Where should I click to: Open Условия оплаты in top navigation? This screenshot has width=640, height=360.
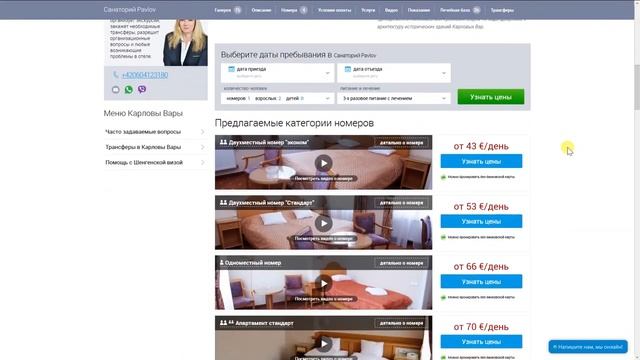pos(335,10)
